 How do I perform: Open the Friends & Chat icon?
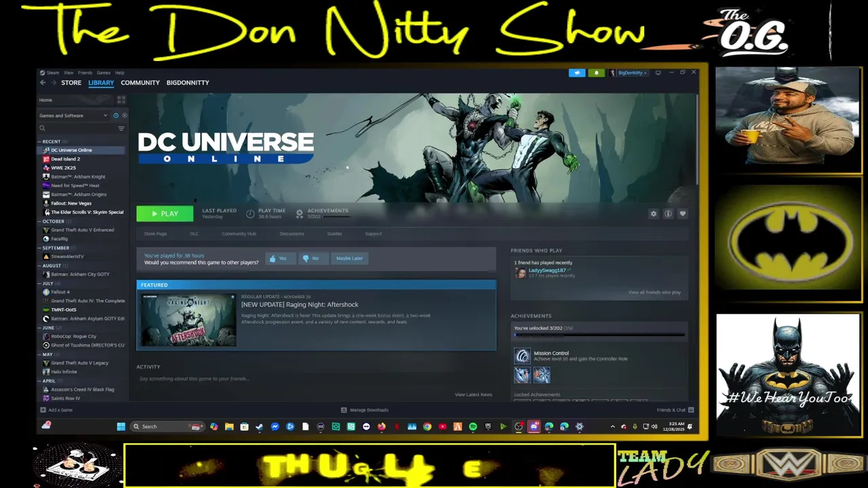pos(691,410)
